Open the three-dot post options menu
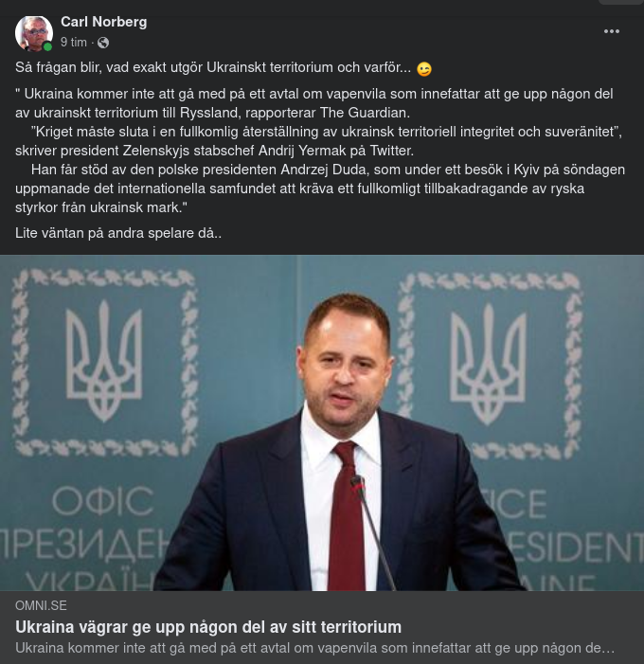Screen dimensions: 644x664 click(612, 31)
